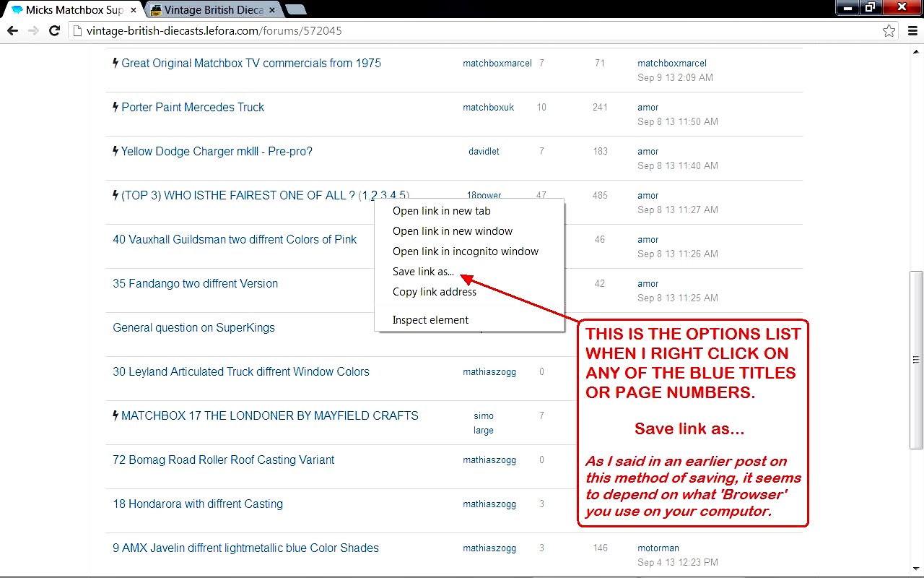Open General question on SuperKings thread
The image size is (924, 578).
coord(193,328)
